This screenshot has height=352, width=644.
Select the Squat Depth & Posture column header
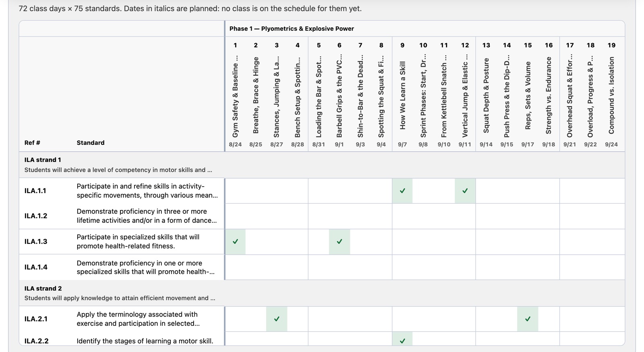[486, 95]
